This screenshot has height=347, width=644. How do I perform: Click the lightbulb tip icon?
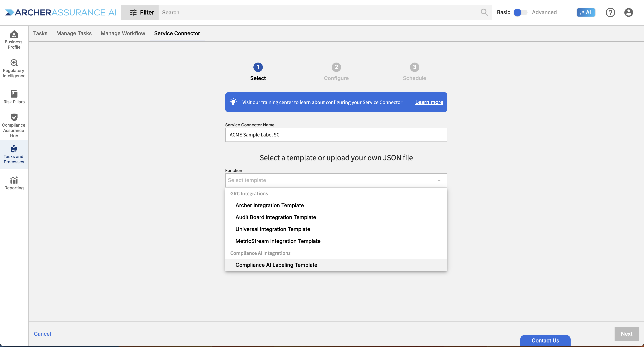click(233, 102)
